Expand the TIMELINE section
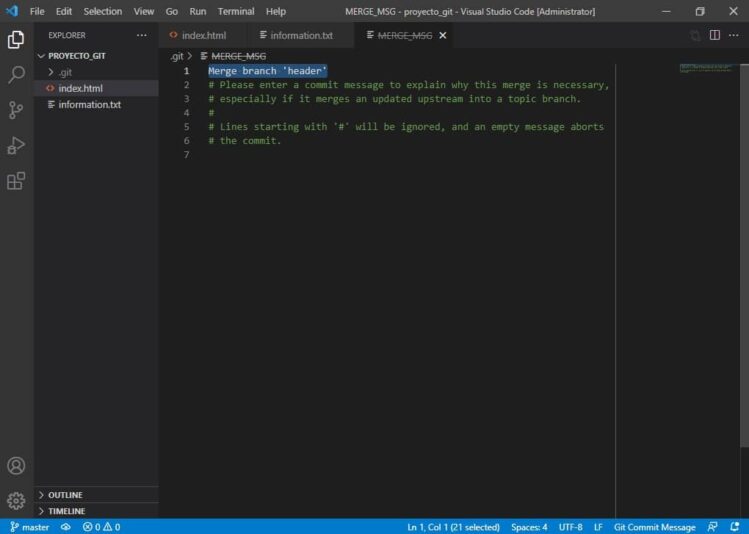This screenshot has width=749, height=534. tap(66, 511)
